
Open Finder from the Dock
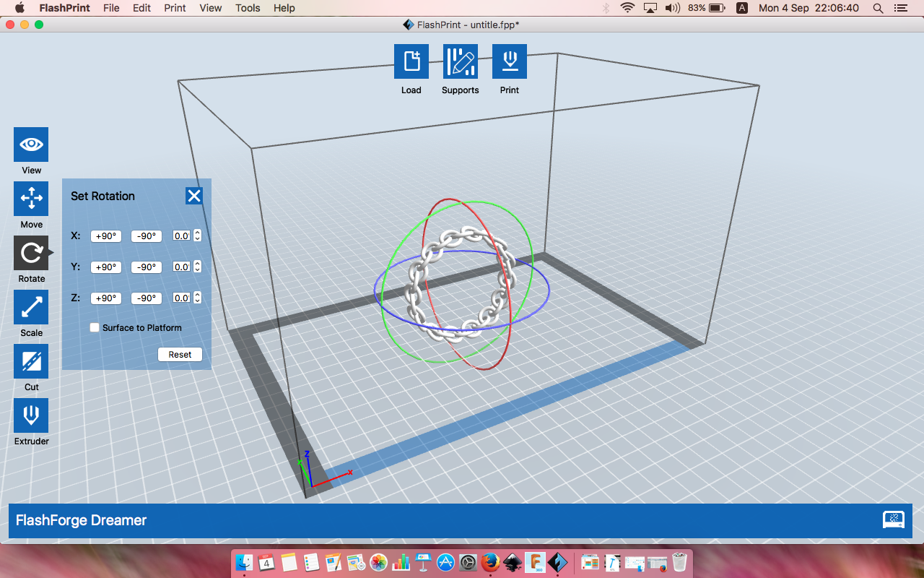[245, 562]
